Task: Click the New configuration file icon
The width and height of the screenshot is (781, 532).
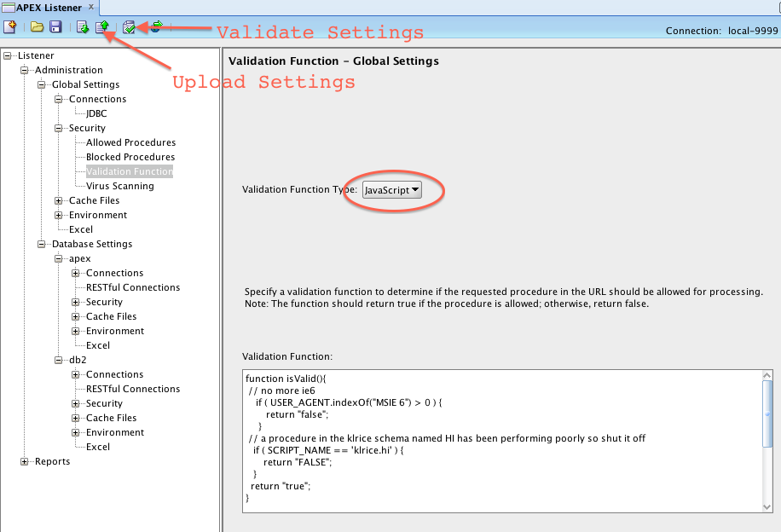Action: pos(9,27)
